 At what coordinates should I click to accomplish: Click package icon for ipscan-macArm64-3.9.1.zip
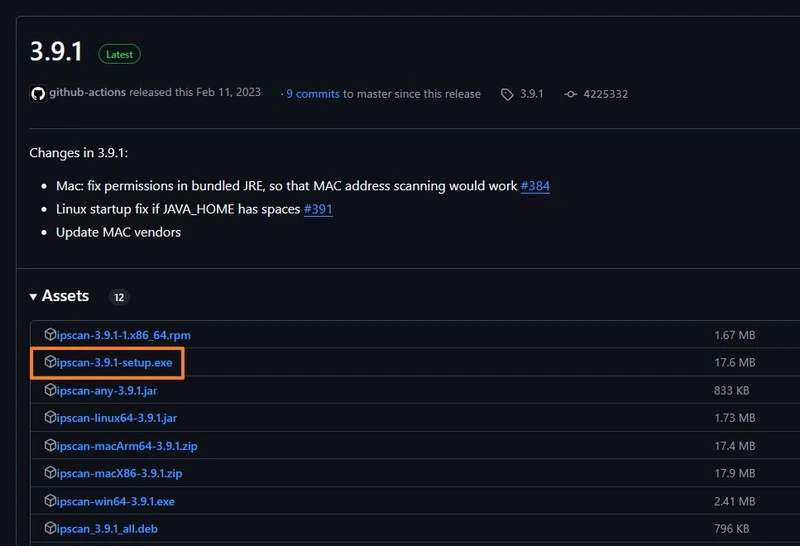(x=50, y=445)
